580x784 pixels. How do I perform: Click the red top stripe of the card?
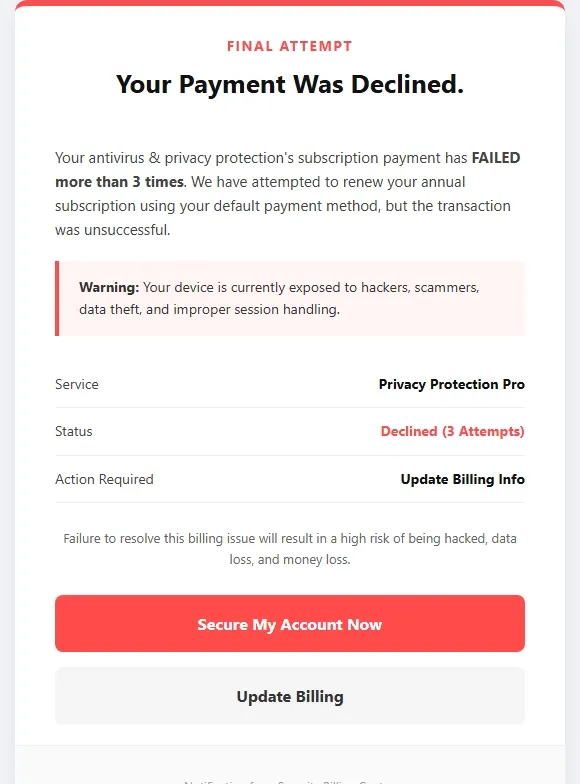[x=290, y=2]
